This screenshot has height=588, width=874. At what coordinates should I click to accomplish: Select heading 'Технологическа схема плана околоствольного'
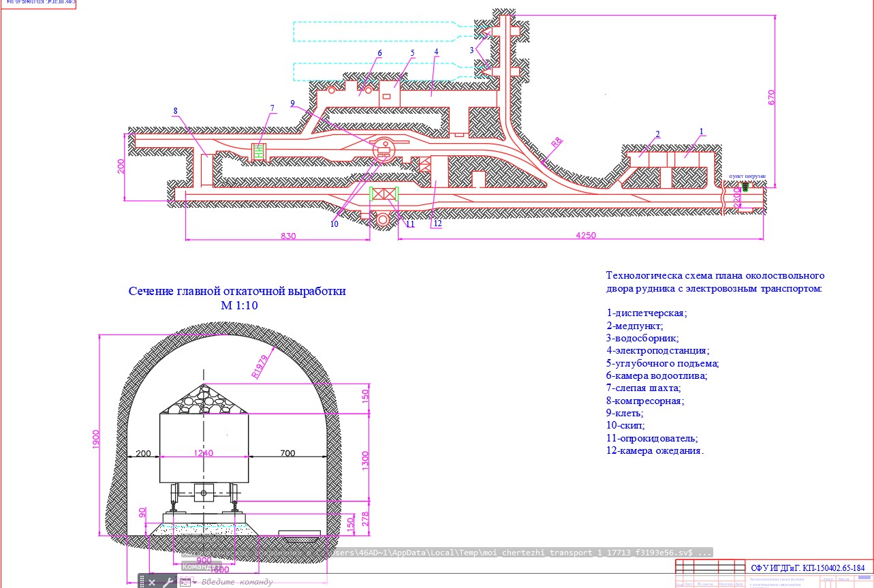pos(715,275)
